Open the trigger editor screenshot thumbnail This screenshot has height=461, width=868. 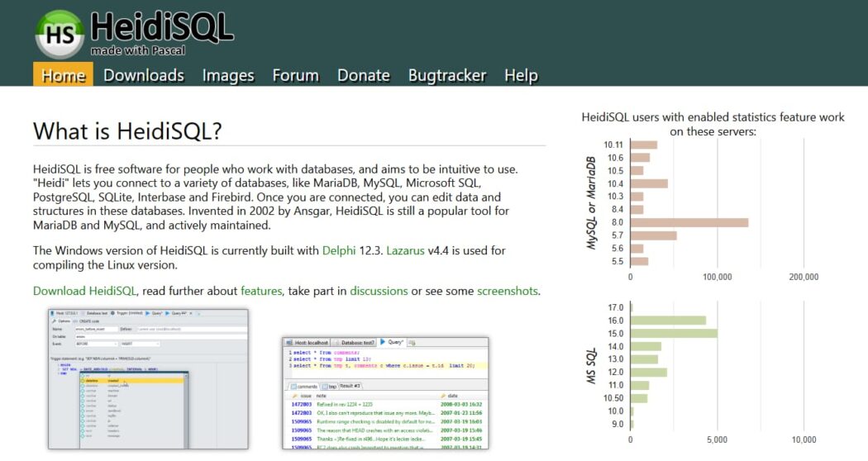[x=148, y=379]
